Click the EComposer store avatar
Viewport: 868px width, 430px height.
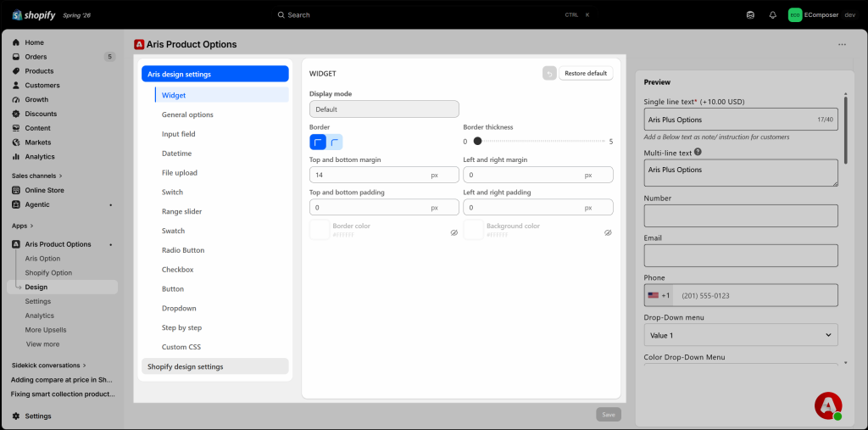pyautogui.click(x=795, y=15)
